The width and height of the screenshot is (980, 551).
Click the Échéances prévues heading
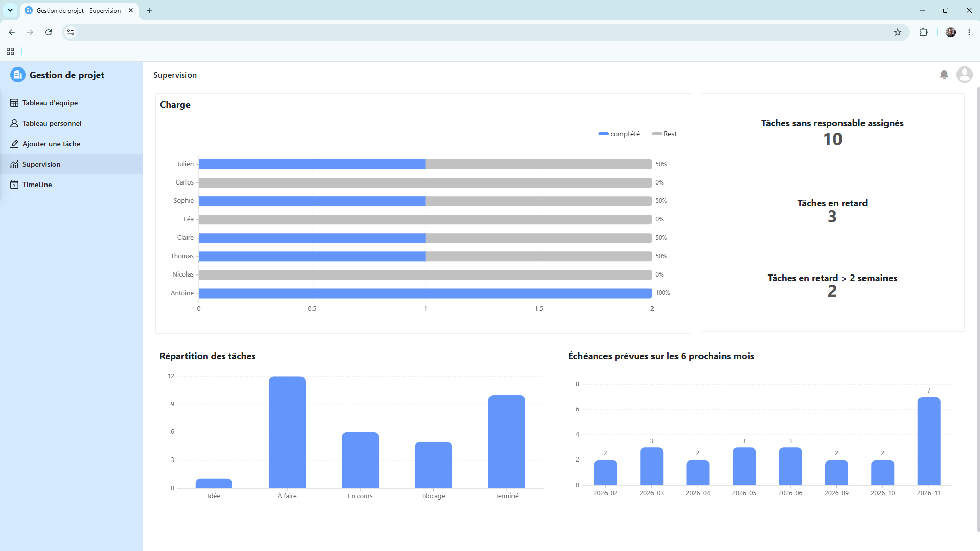click(x=661, y=356)
